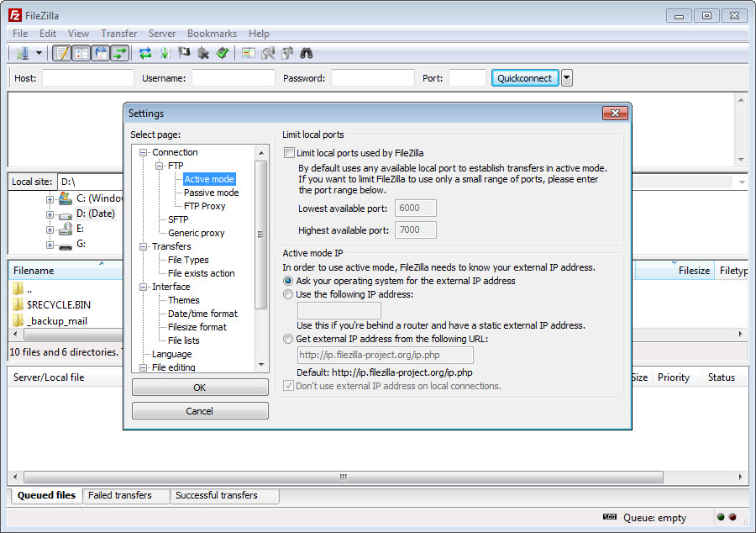Toggle remote directory tree icon
The width and height of the screenshot is (756, 533).
click(101, 53)
